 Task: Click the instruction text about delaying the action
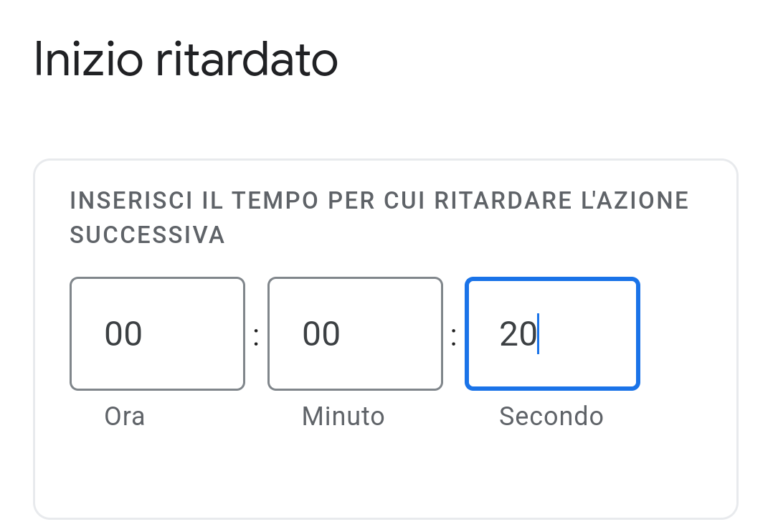[379, 201]
